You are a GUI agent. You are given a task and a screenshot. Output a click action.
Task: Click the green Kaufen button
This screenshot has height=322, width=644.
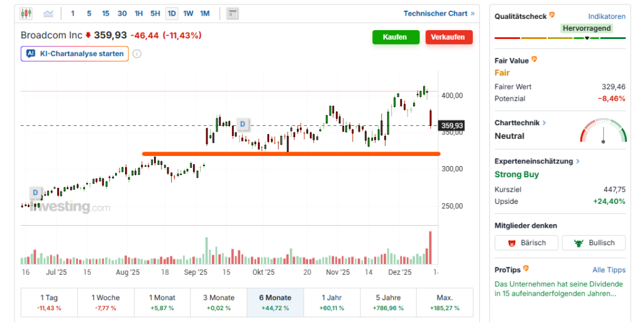[x=395, y=37]
